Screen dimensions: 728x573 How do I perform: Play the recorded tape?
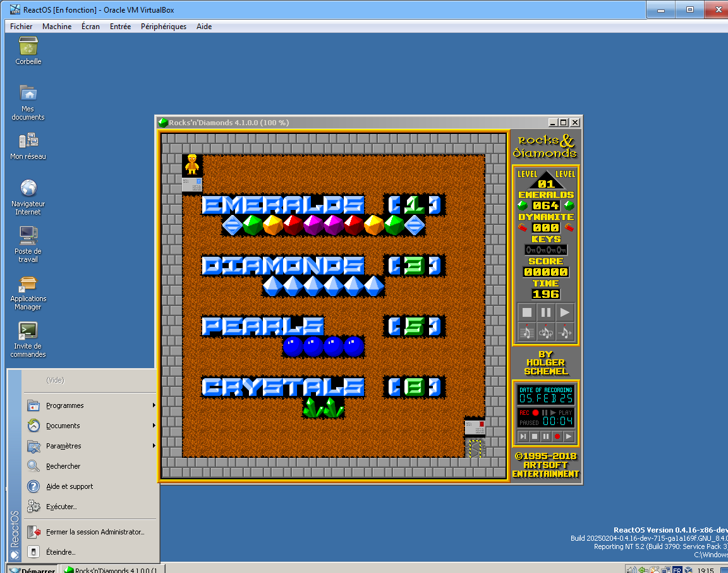tap(568, 436)
